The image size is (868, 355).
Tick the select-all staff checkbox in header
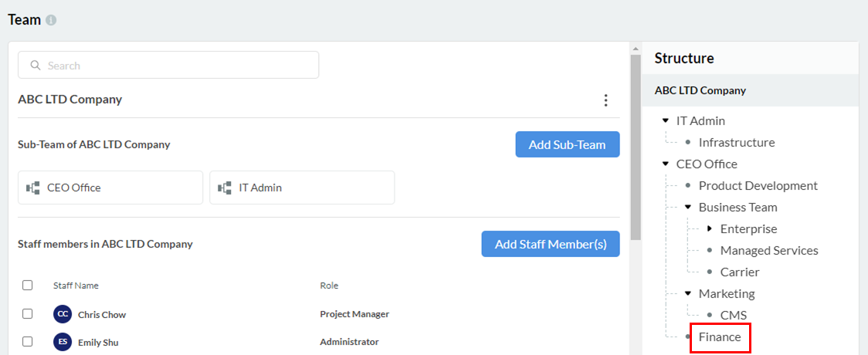pos(28,286)
